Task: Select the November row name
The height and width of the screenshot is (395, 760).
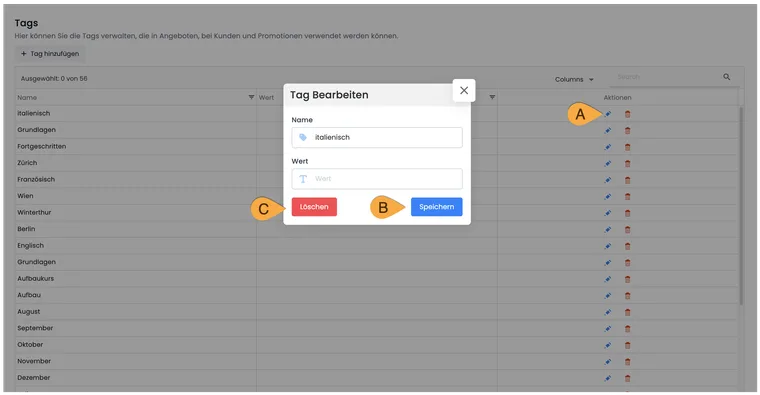Action: point(34,361)
